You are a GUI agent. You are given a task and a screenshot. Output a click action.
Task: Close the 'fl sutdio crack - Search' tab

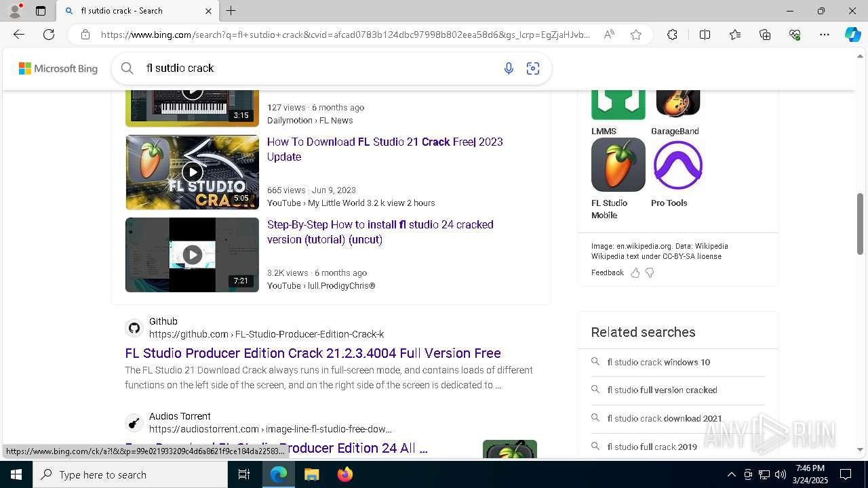pos(208,11)
